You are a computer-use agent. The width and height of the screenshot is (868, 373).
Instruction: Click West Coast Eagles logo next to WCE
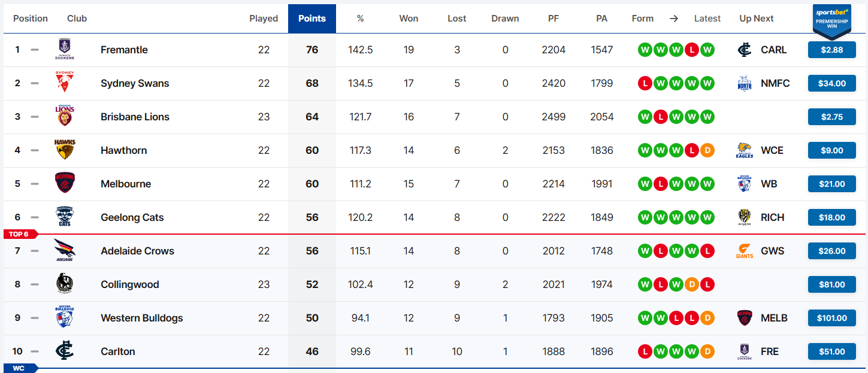click(x=745, y=150)
